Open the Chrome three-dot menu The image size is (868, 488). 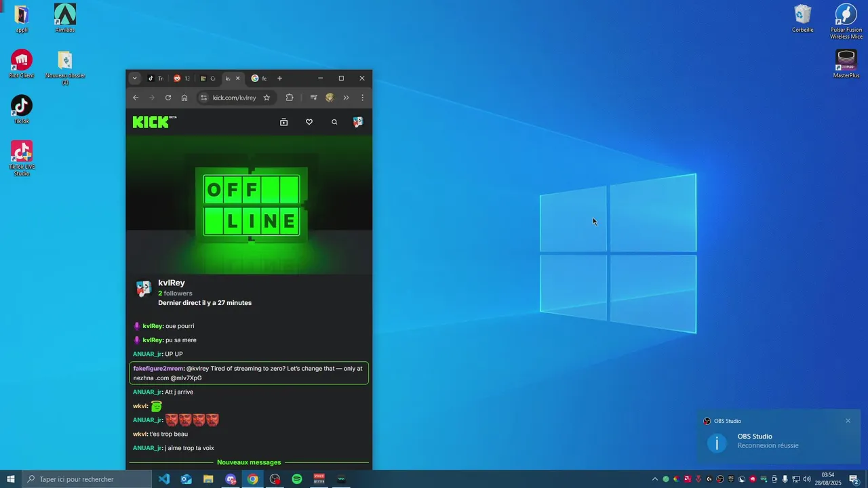(362, 98)
